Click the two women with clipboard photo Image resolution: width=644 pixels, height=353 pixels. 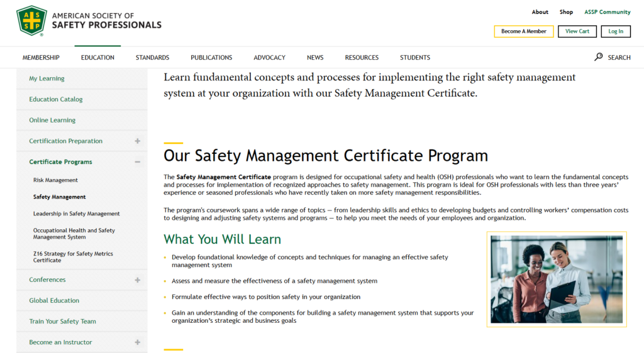coord(557,280)
